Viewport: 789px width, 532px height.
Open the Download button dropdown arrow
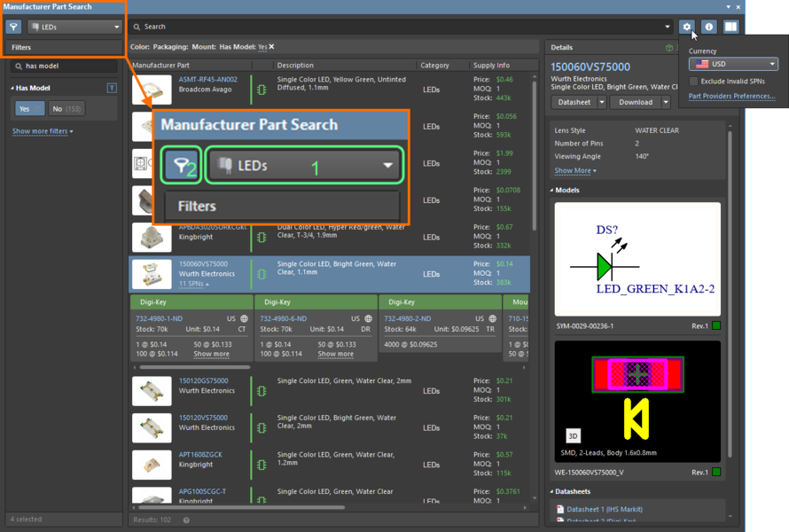pyautogui.click(x=664, y=102)
